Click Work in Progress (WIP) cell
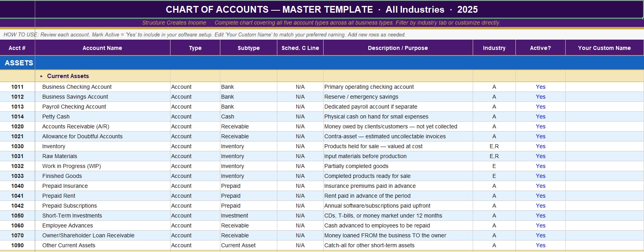This screenshot has width=644, height=252. [102, 166]
